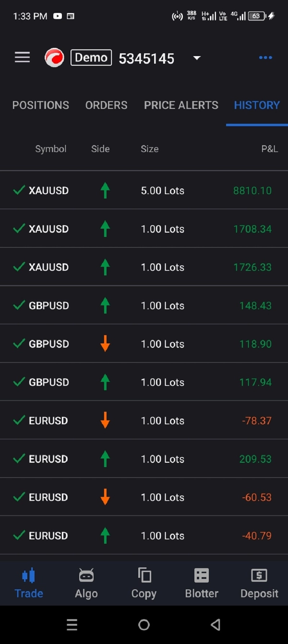288x644 pixels.
Task: Tap the red cTrader logo icon
Action: 54,58
